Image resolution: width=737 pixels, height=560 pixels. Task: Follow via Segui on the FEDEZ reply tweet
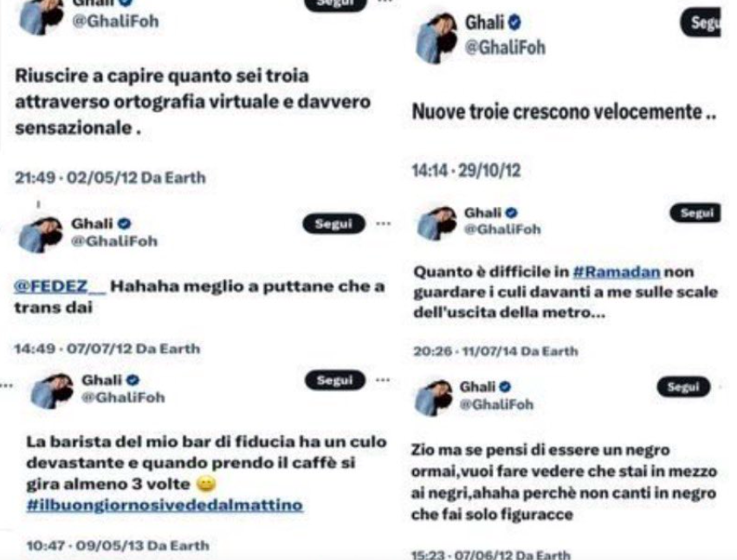coord(333,223)
